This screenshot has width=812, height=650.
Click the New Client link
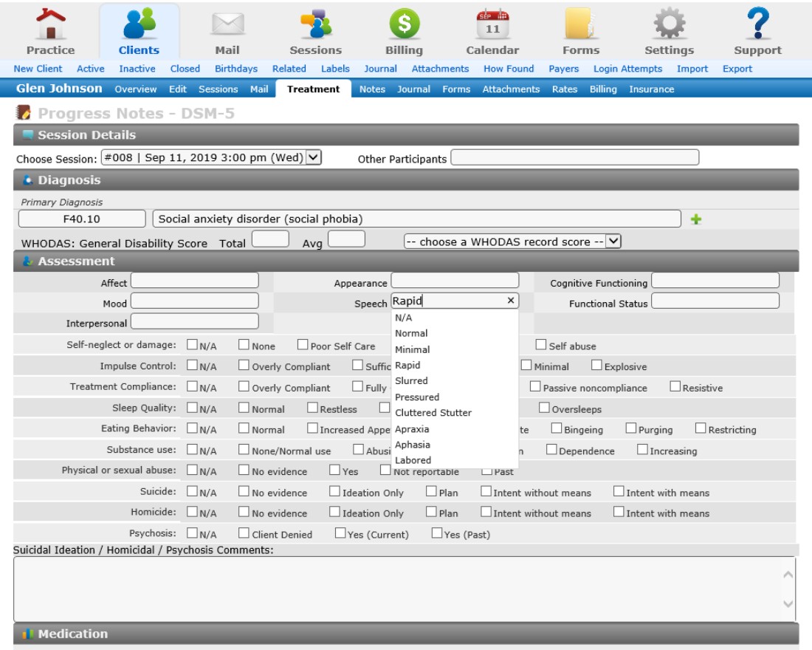(x=38, y=69)
